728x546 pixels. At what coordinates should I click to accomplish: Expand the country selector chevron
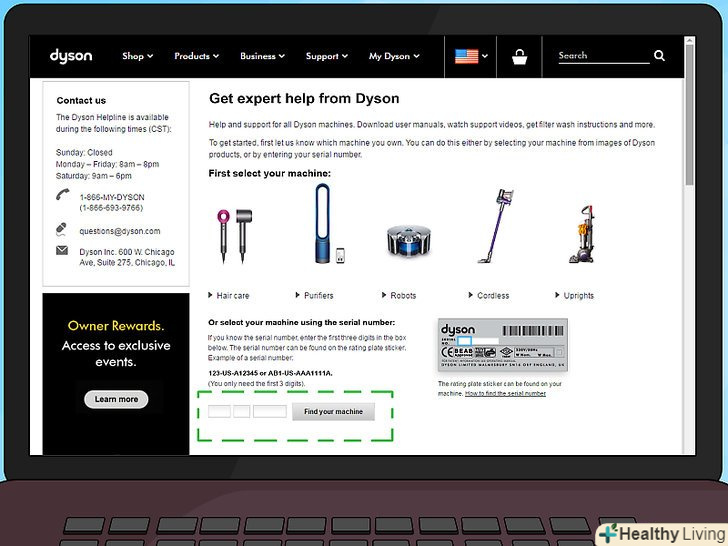[x=485, y=56]
